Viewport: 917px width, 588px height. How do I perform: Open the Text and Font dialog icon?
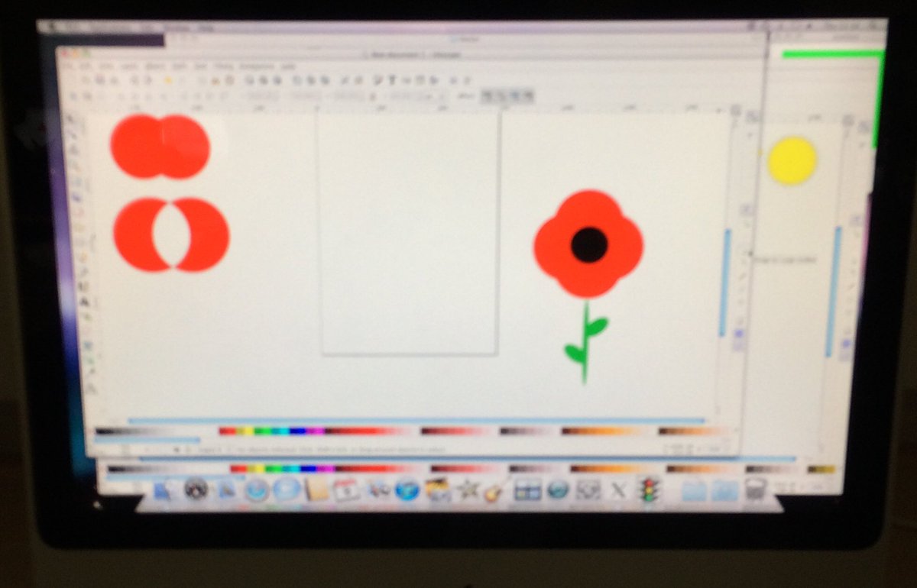pos(391,80)
